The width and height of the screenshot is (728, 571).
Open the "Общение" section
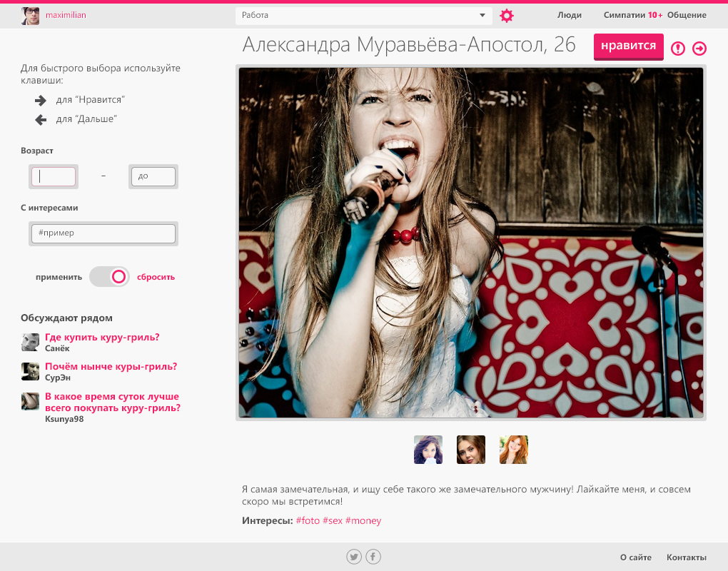click(687, 15)
